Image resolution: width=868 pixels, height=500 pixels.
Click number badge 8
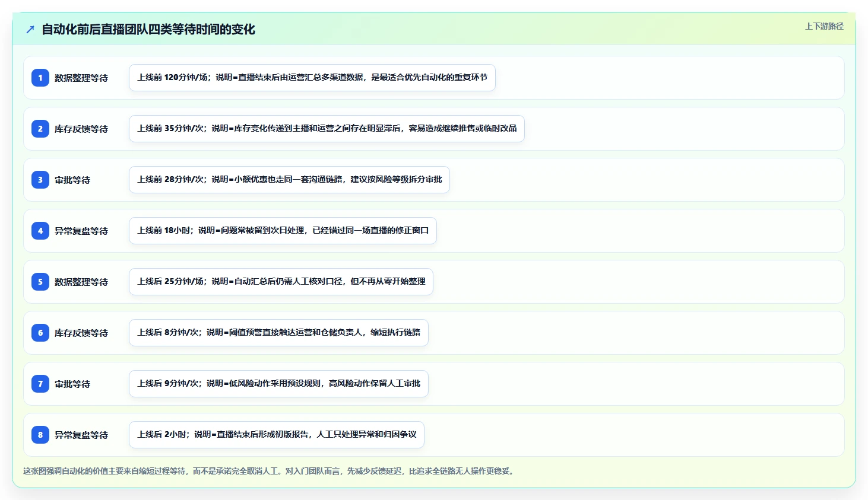coord(40,435)
